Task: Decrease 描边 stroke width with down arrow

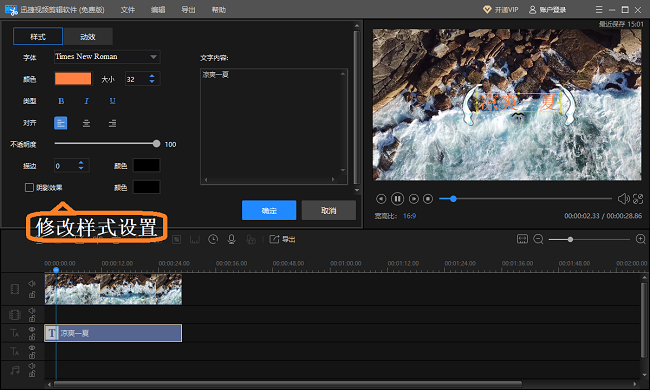Action: pyautogui.click(x=81, y=168)
